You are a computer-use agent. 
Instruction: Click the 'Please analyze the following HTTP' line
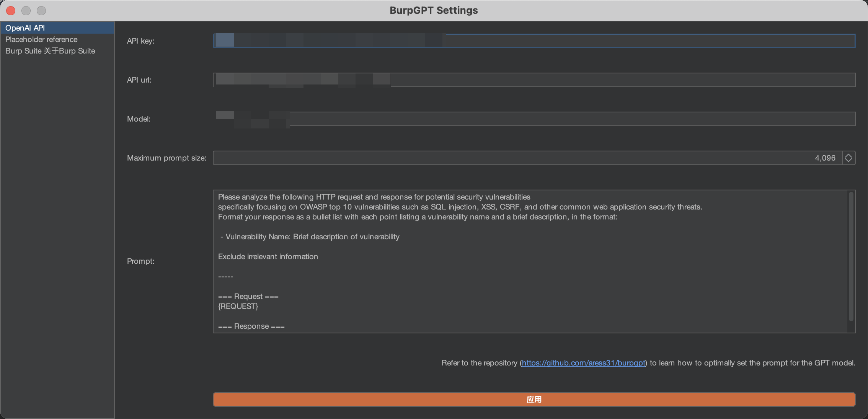pyautogui.click(x=374, y=197)
